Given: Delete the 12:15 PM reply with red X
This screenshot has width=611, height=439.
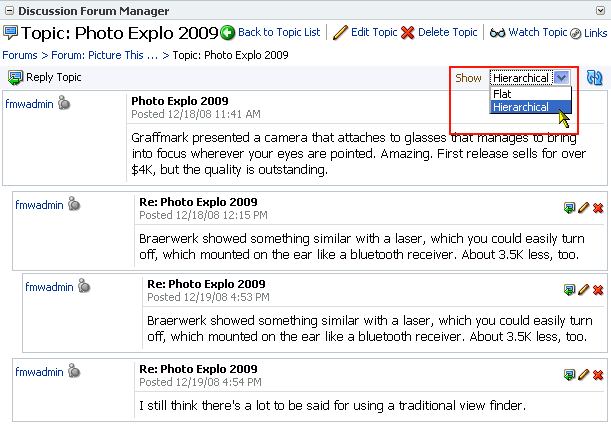Looking at the screenshot, I should pos(598,208).
